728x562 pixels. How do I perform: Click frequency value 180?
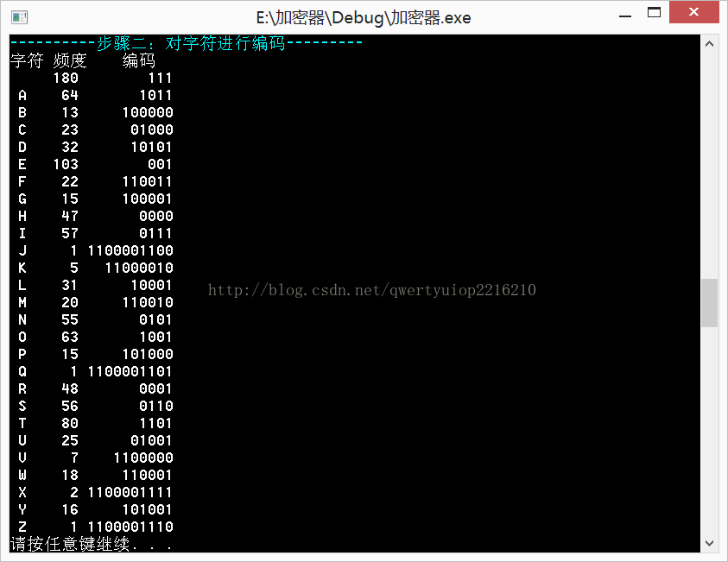point(66,78)
